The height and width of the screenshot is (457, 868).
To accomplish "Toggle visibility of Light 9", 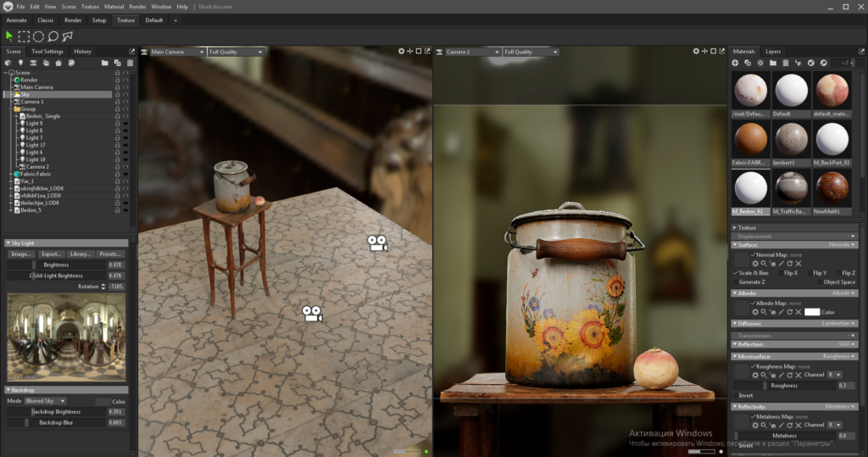I will pos(125,124).
